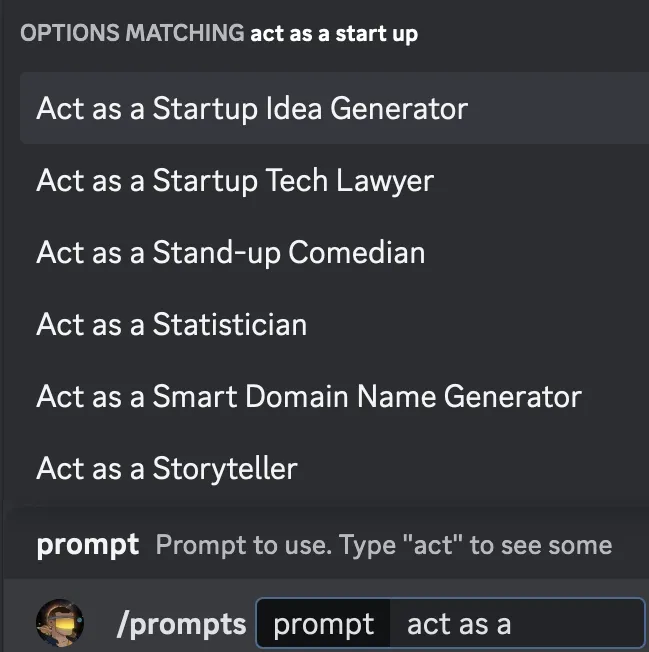Viewport: 649px width, 652px height.
Task: Choose Act as a Startup Tech Lawyer
Action: [x=234, y=180]
